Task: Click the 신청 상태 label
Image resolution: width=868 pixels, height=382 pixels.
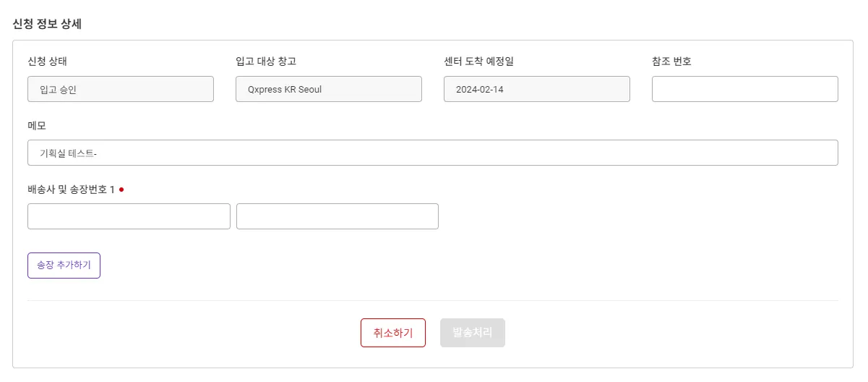Action: [x=47, y=61]
